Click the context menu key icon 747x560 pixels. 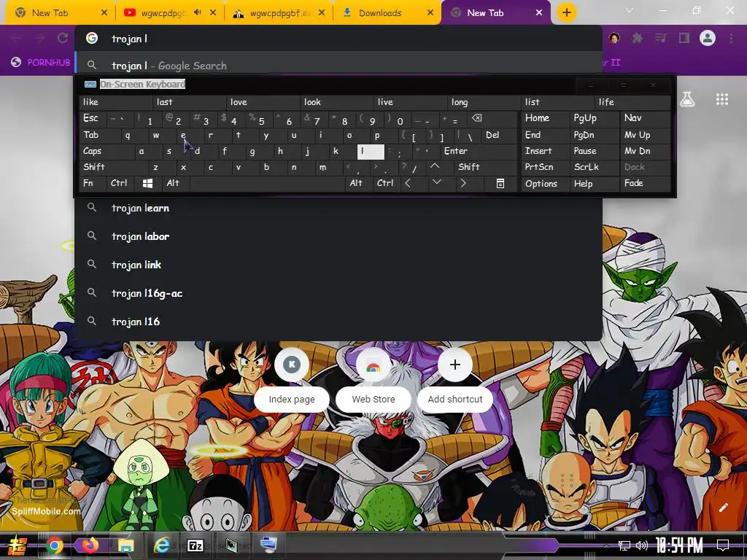(500, 183)
